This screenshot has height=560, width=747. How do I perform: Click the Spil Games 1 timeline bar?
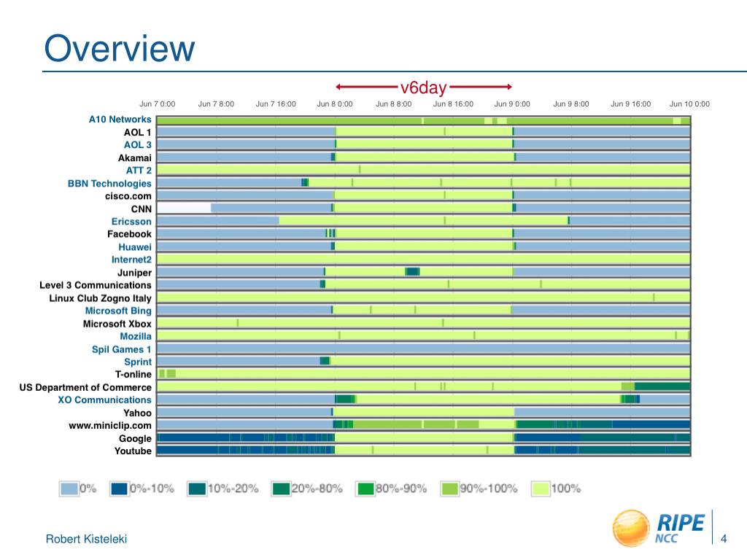click(x=424, y=349)
